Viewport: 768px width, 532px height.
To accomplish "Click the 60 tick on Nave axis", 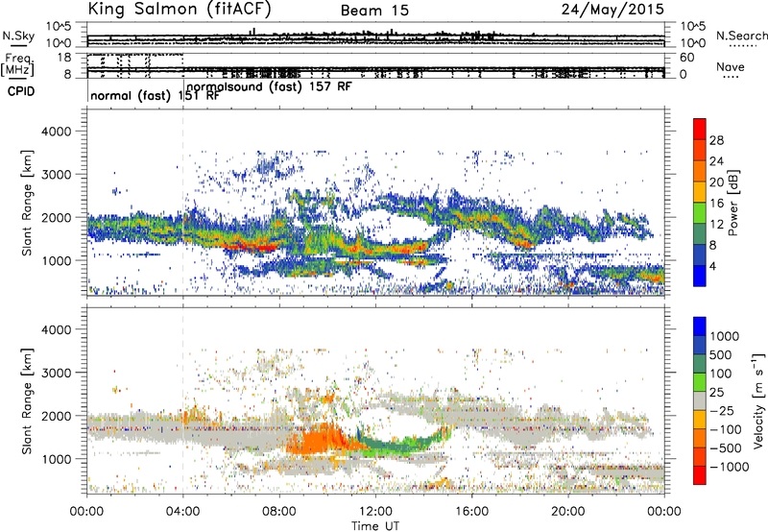I will [x=686, y=58].
